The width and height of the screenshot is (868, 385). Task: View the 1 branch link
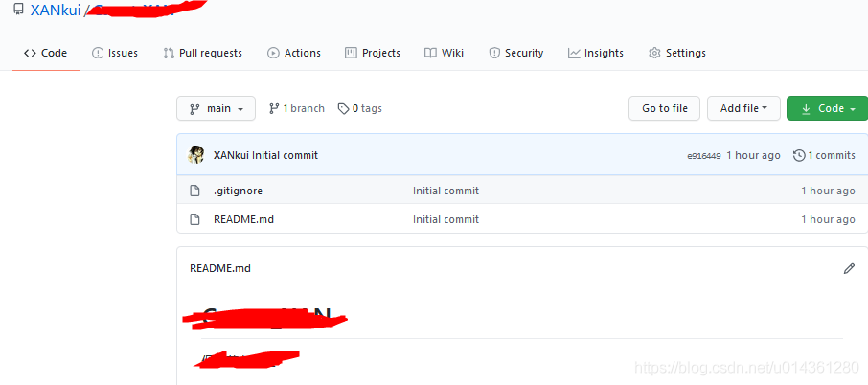tap(297, 108)
